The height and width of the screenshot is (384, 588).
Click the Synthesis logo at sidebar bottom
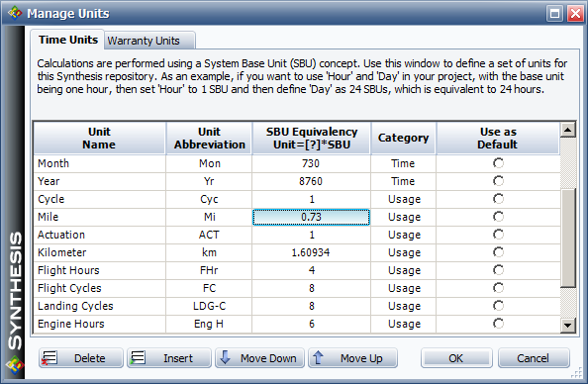point(15,365)
